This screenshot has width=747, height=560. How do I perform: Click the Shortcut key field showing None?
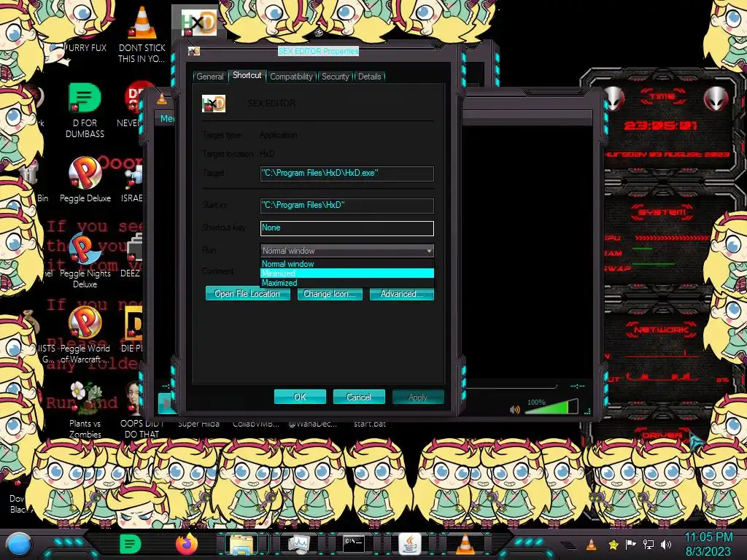tap(347, 228)
